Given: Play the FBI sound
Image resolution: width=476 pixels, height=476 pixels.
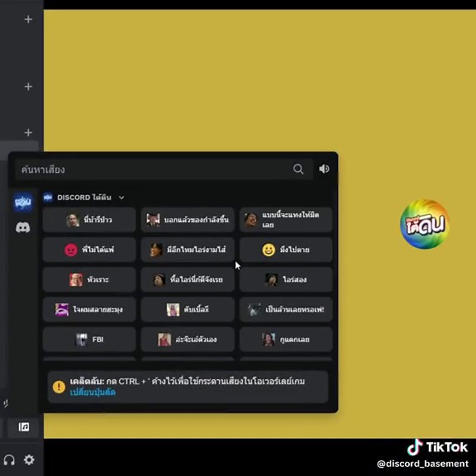Looking at the screenshot, I should click(x=89, y=340).
